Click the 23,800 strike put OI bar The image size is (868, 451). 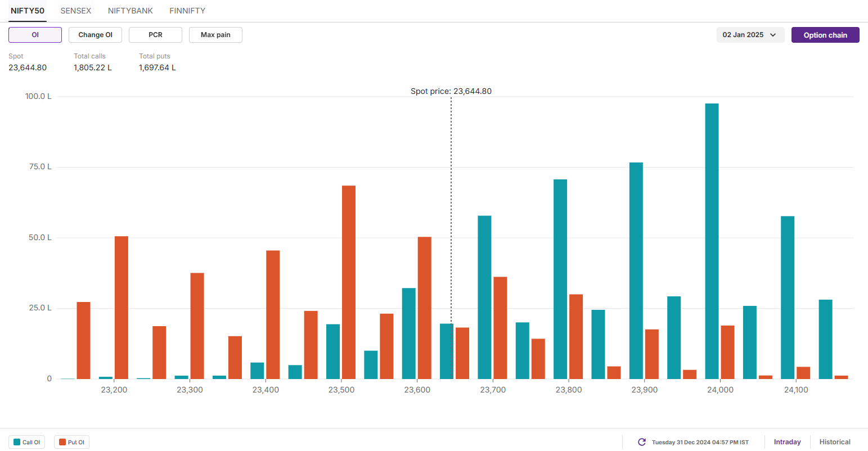576,336
